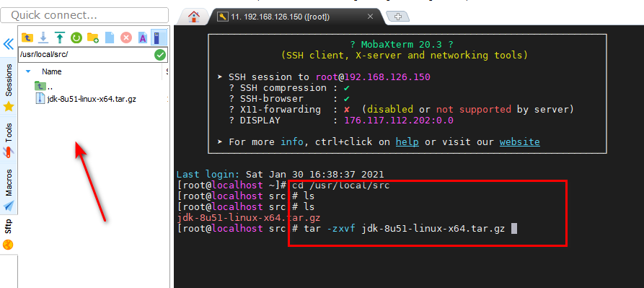Open the Tools sidebar tab
The height and width of the screenshot is (288, 644).
point(9,140)
